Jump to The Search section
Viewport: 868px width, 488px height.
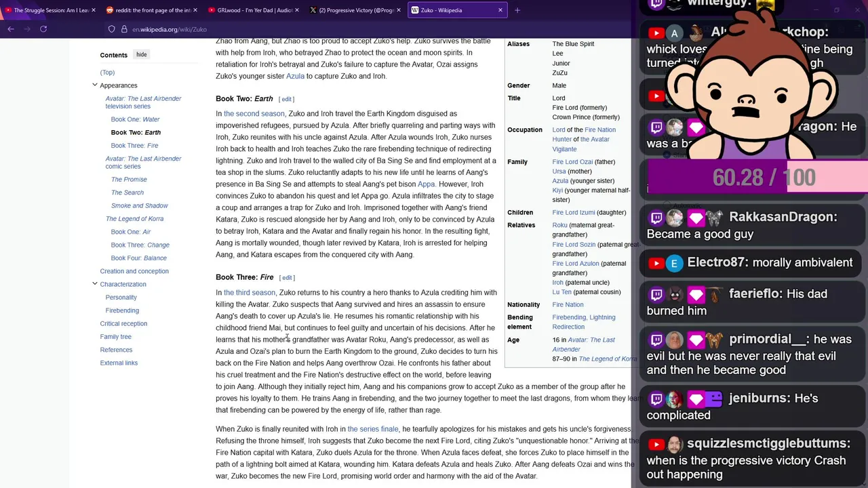[127, 192]
